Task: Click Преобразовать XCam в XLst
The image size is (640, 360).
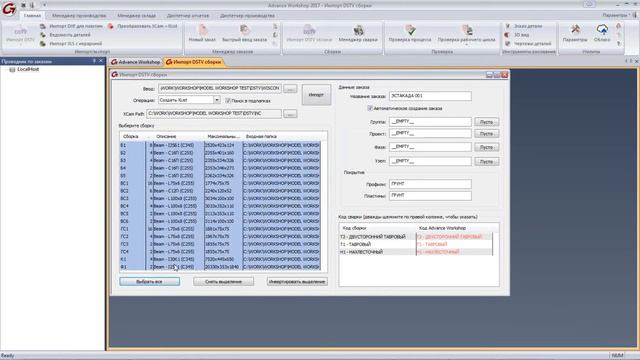Action: pyautogui.click(x=143, y=26)
